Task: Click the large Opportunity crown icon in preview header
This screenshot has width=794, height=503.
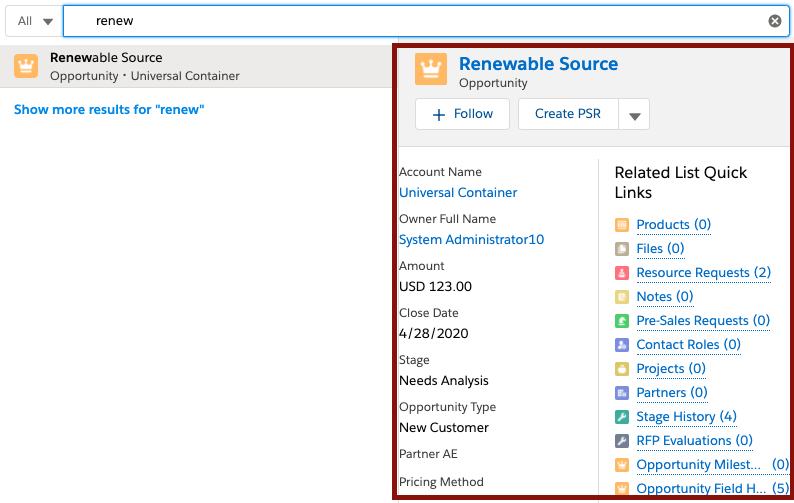Action: point(431,69)
